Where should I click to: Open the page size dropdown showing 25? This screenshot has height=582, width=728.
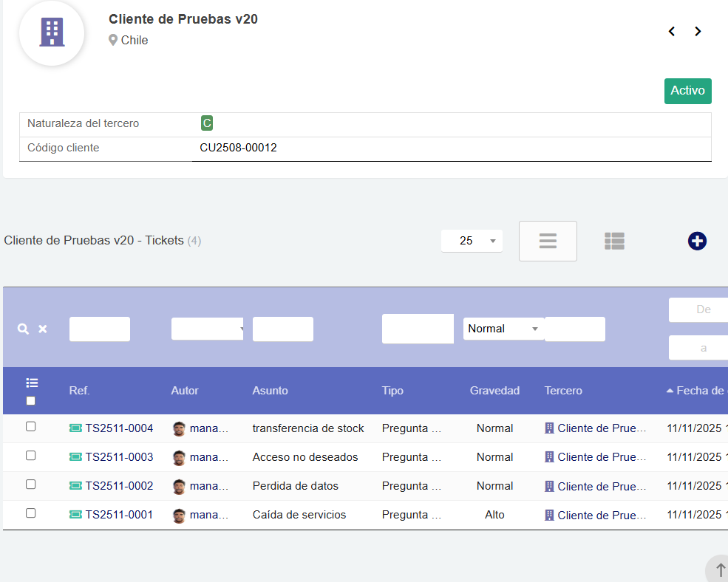click(472, 241)
